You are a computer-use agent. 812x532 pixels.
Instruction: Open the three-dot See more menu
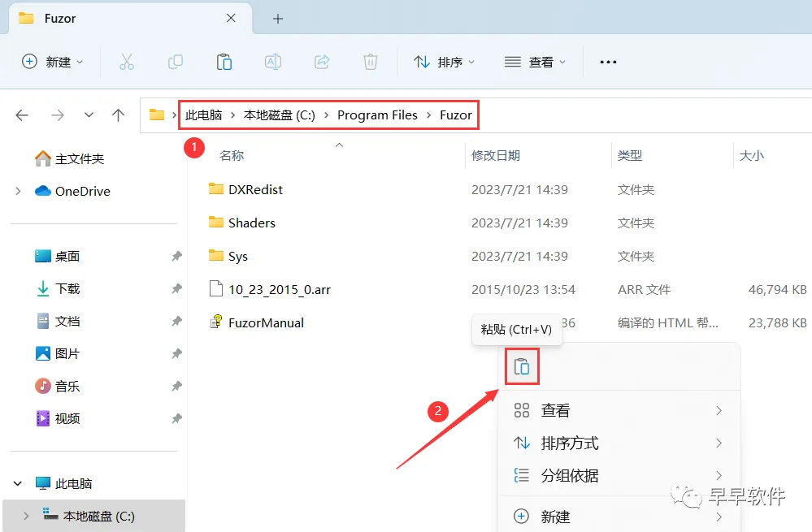pyautogui.click(x=608, y=62)
